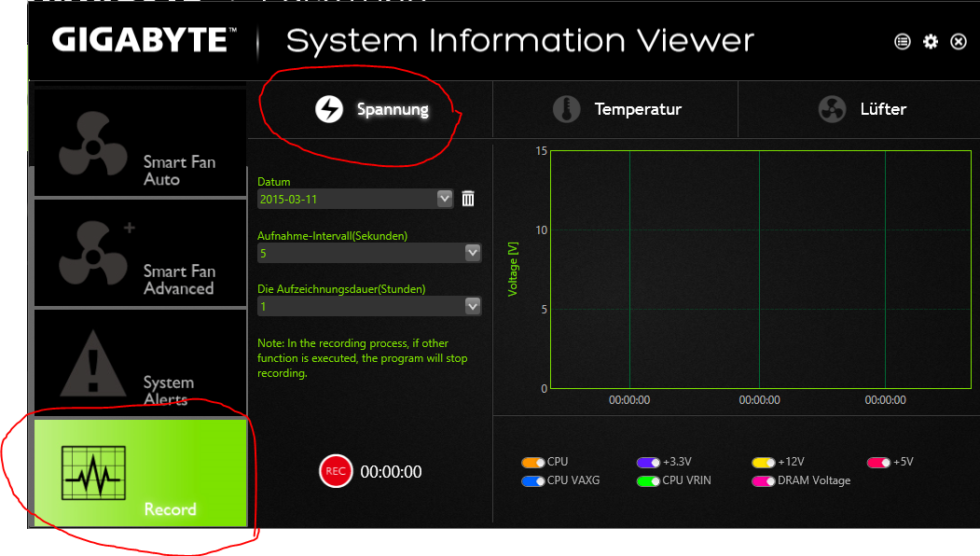Viewport: 980px width, 556px height.
Task: Click the GIGABYTE logo
Action: pos(145,40)
